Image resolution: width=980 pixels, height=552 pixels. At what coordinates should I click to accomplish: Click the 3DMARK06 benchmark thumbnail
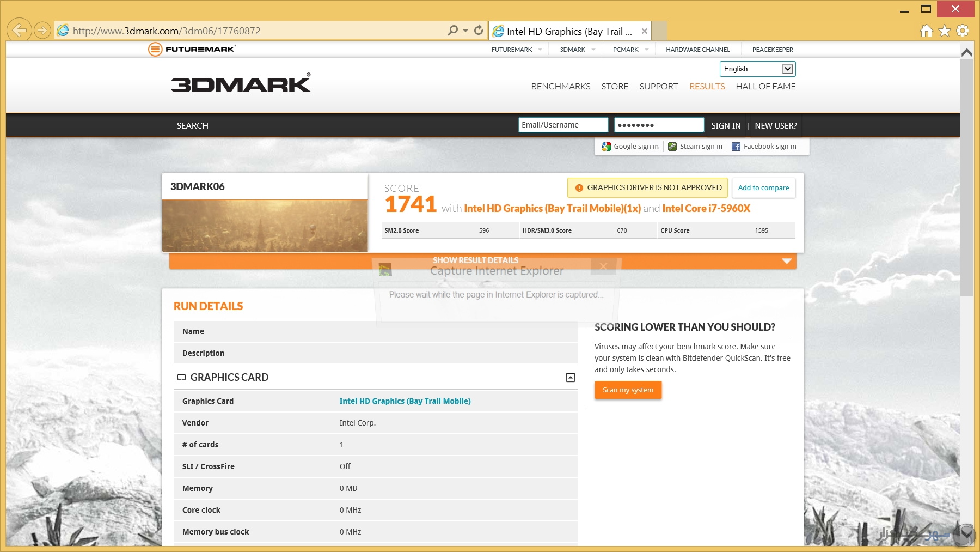[265, 226]
